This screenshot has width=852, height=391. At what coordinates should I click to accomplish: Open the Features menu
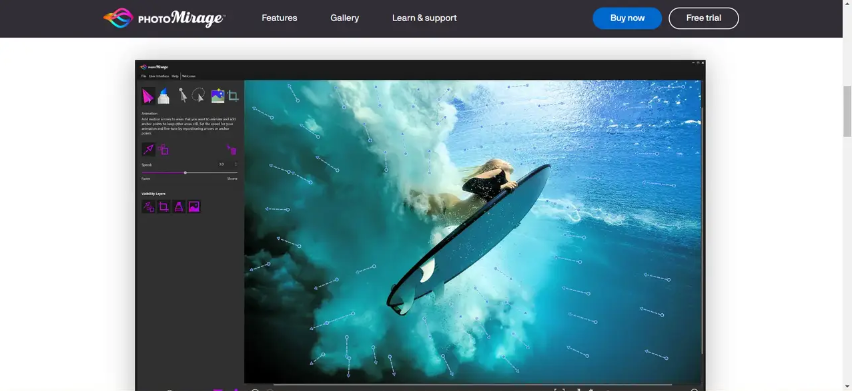coord(279,18)
